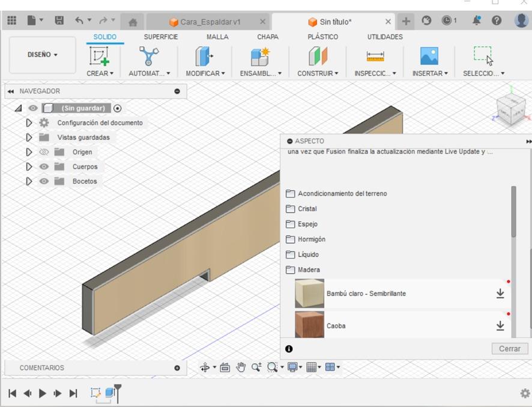Open the MODIFICAR dropdown menu

tap(205, 73)
